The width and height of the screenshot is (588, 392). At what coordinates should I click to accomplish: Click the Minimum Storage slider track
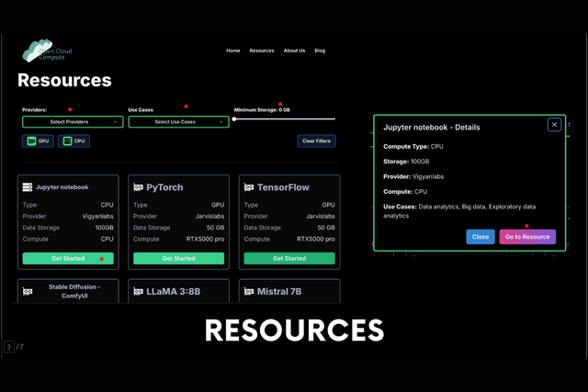click(x=285, y=118)
